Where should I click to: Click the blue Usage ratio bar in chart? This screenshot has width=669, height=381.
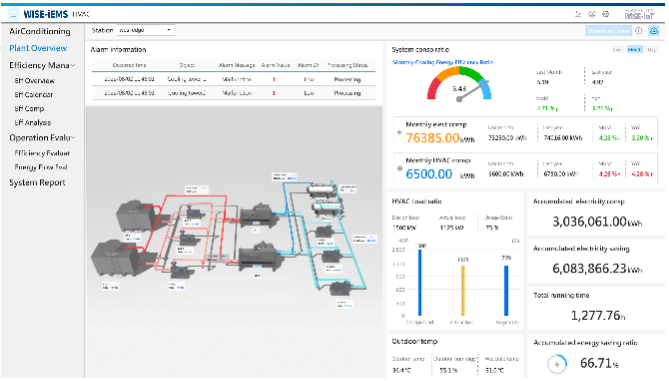(506, 291)
